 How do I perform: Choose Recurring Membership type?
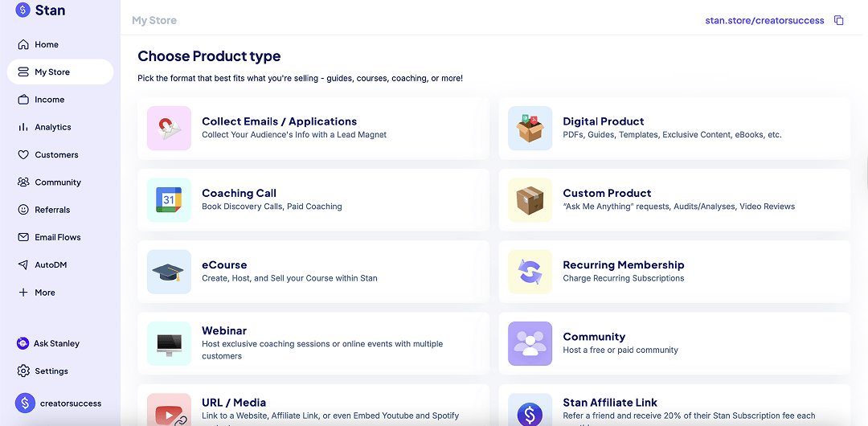click(674, 272)
